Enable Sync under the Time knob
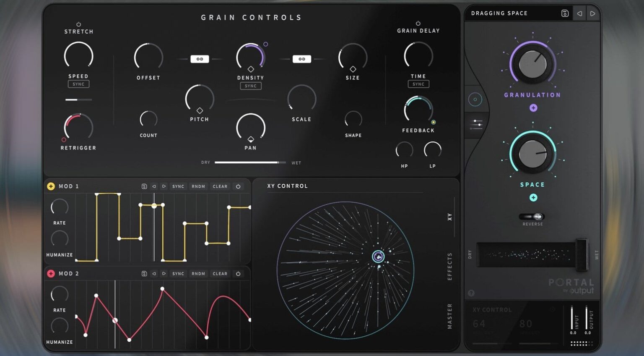The width and height of the screenshot is (644, 356). pyautogui.click(x=418, y=84)
